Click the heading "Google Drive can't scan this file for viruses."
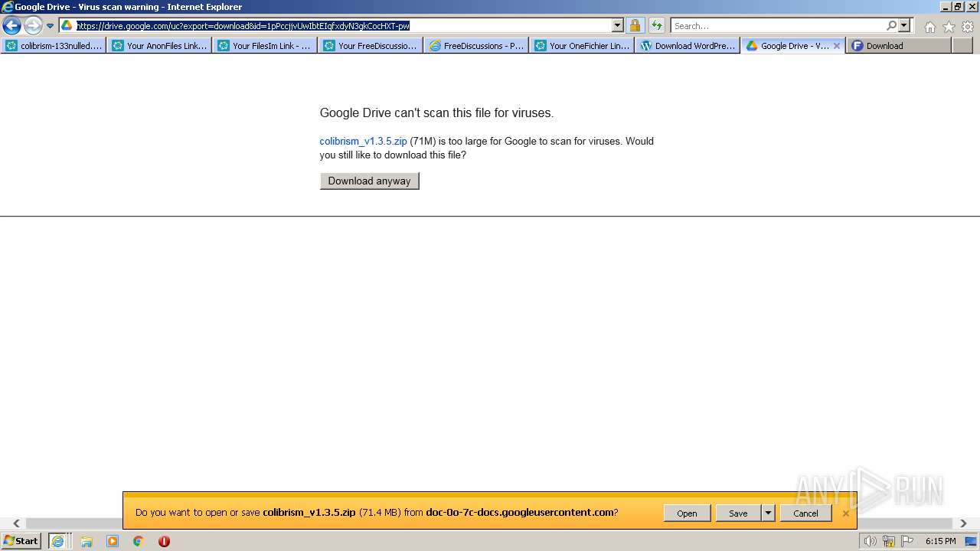This screenshot has height=551, width=980. click(436, 112)
